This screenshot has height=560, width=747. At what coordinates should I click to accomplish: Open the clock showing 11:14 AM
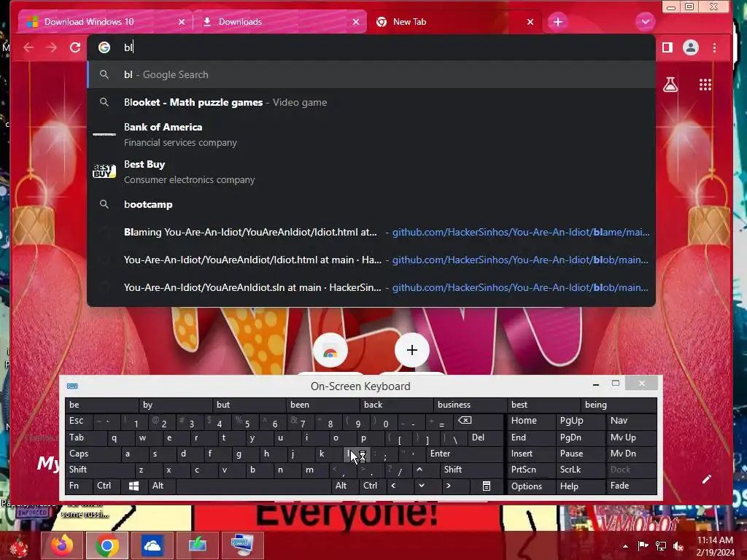click(715, 546)
